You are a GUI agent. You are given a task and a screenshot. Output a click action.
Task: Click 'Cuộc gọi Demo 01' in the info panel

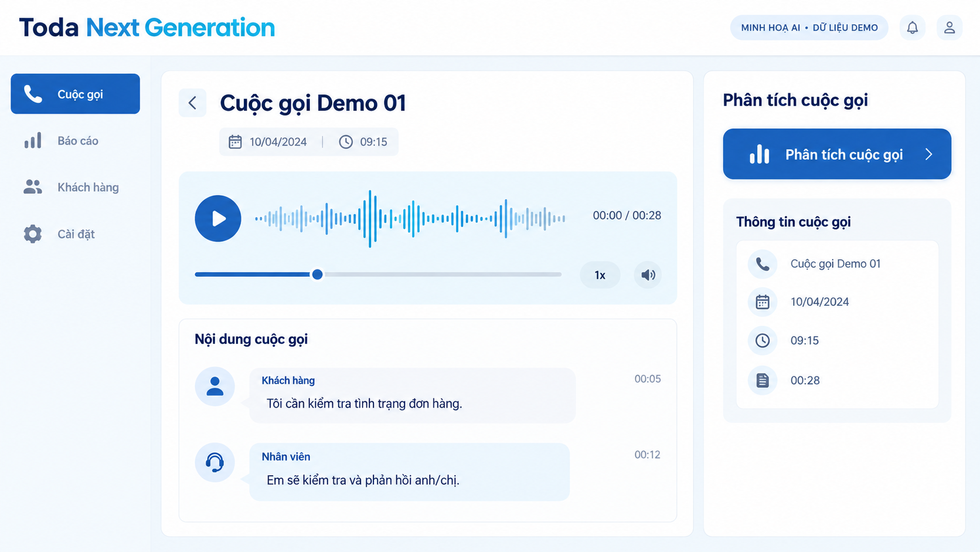tap(835, 264)
